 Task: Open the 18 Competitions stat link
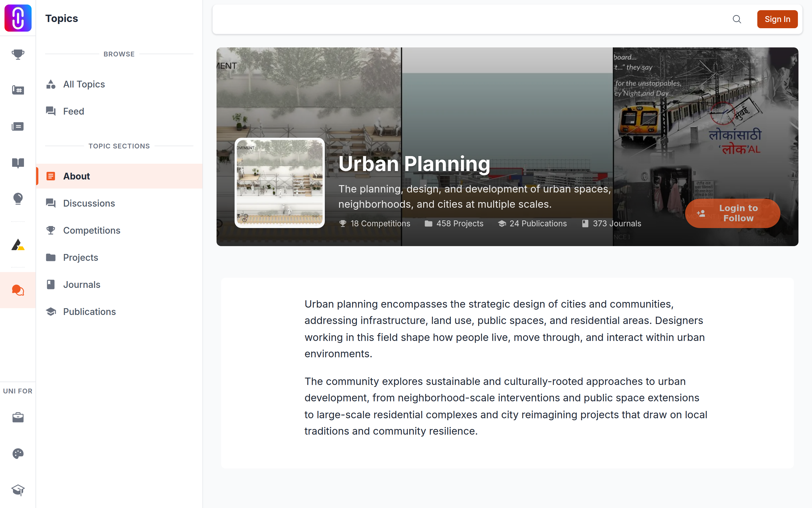(374, 224)
